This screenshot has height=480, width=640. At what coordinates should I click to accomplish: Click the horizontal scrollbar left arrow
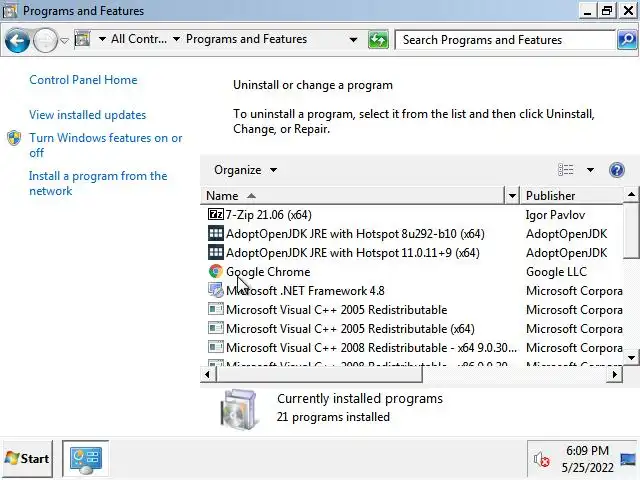pyautogui.click(x=207, y=374)
